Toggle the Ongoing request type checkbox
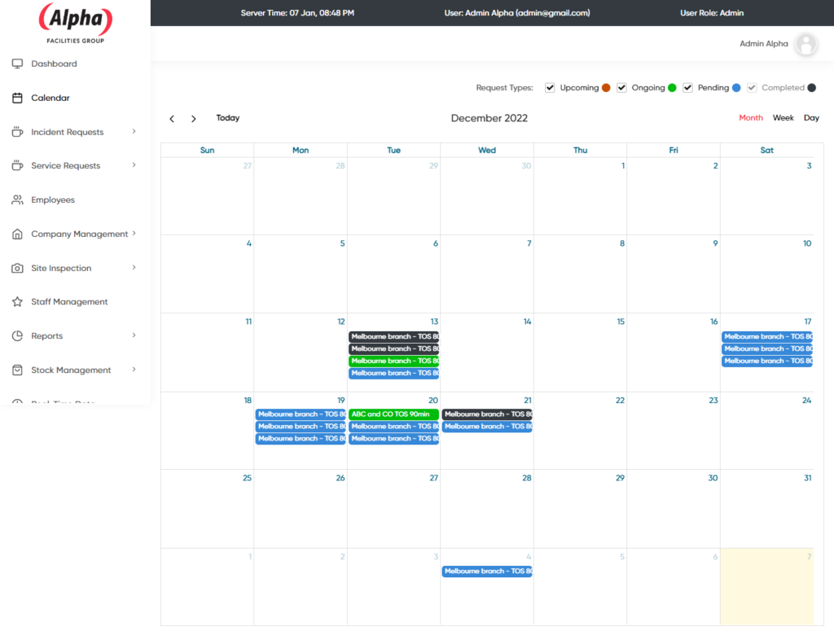 coord(621,88)
